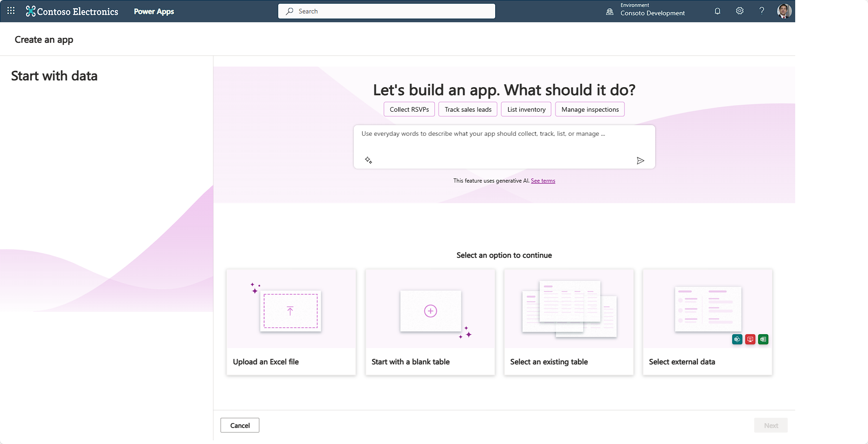This screenshot has width=868, height=444.
Task: Select the Track sales leads suggestion
Action: (468, 109)
